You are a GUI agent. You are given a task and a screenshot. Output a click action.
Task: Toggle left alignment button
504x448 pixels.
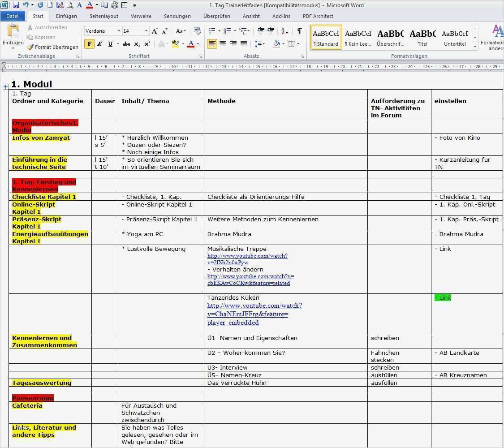click(x=212, y=44)
